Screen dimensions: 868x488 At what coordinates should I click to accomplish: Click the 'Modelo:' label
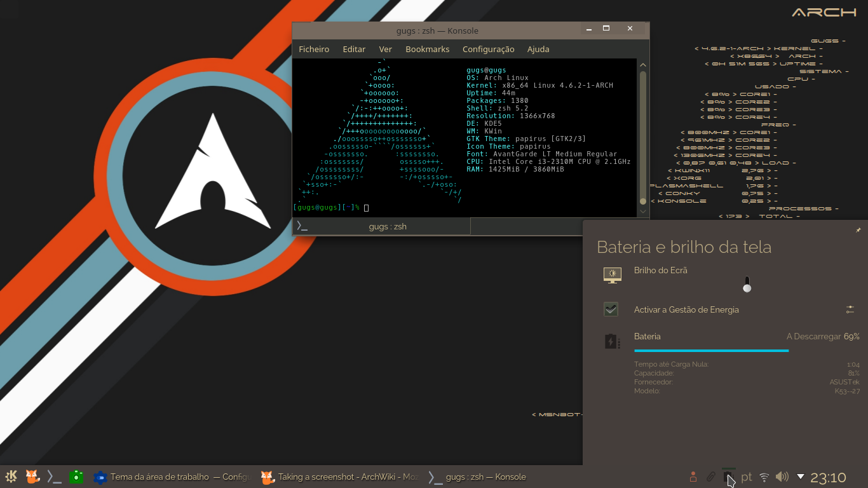647,391
